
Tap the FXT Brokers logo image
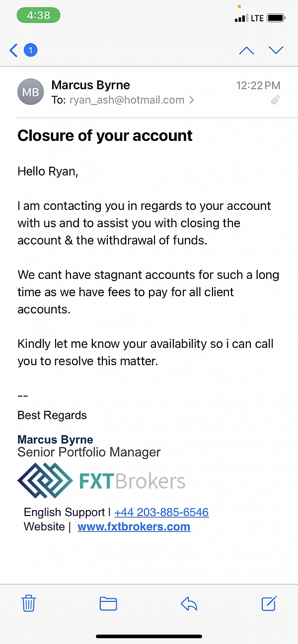(101, 481)
